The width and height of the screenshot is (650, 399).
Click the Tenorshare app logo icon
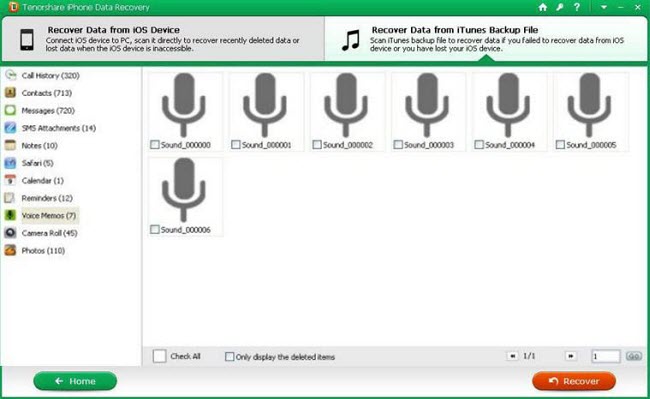pyautogui.click(x=13, y=7)
